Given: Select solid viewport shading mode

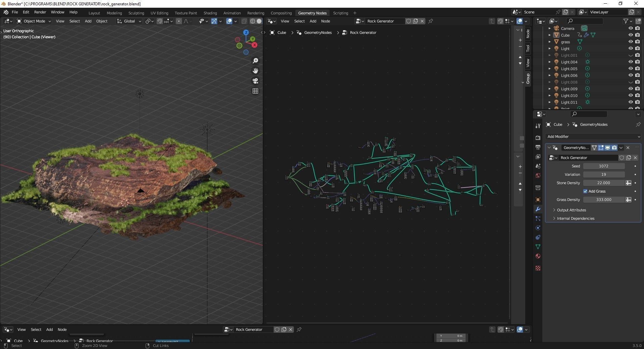Looking at the screenshot, I should point(259,21).
